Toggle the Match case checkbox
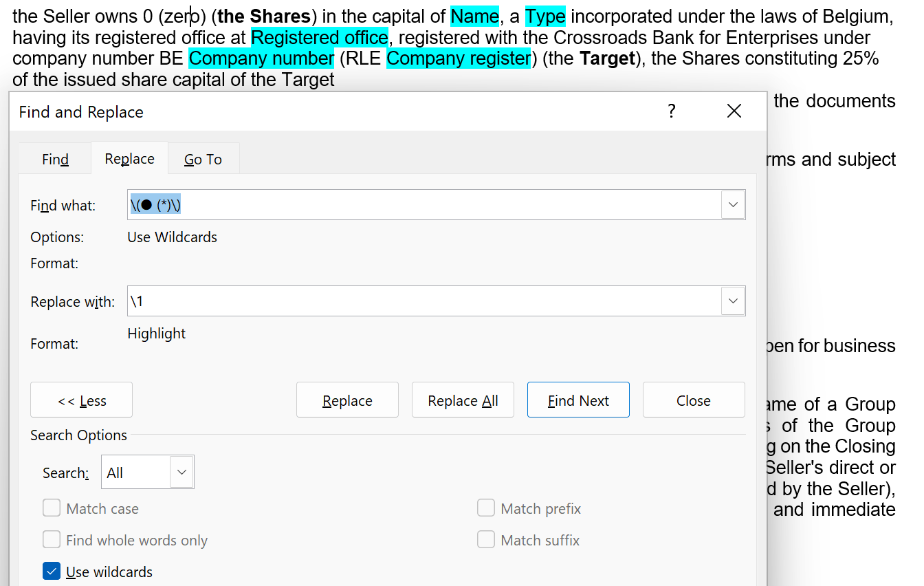The height and width of the screenshot is (586, 924). click(x=52, y=509)
